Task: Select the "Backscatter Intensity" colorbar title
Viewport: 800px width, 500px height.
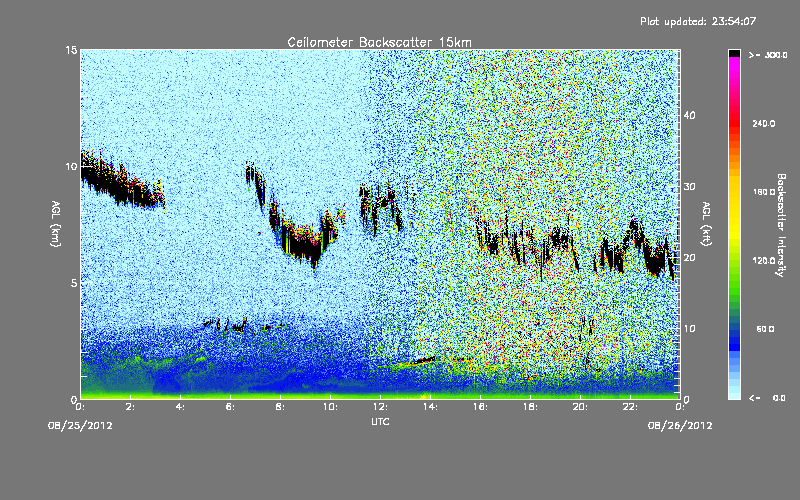Action: [x=781, y=225]
